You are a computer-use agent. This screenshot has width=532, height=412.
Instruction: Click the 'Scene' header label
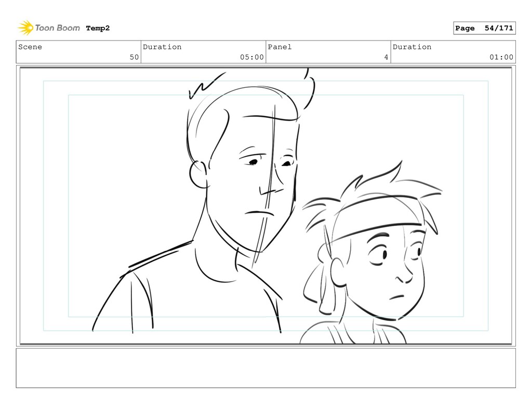pyautogui.click(x=30, y=47)
